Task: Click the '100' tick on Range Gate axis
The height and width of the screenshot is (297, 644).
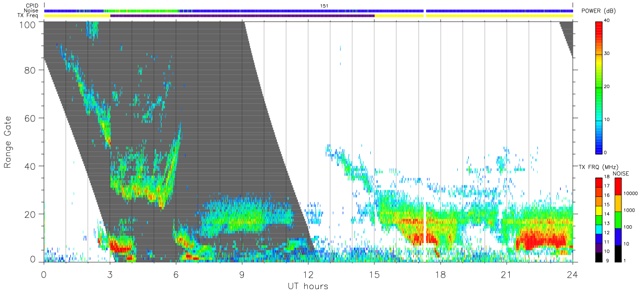Action: tap(28, 24)
